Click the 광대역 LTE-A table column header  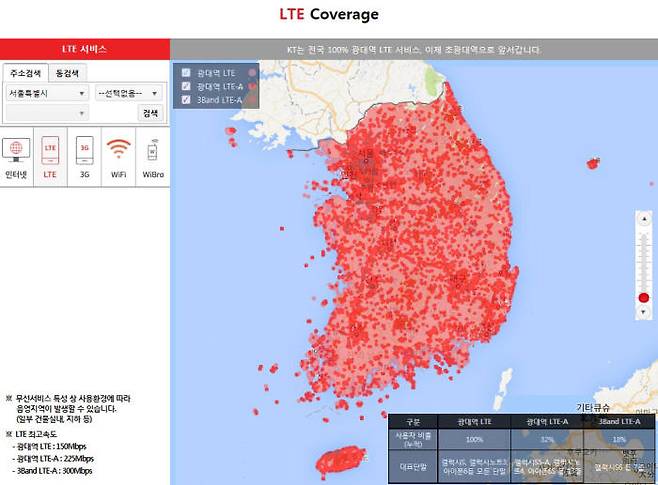[547, 422]
